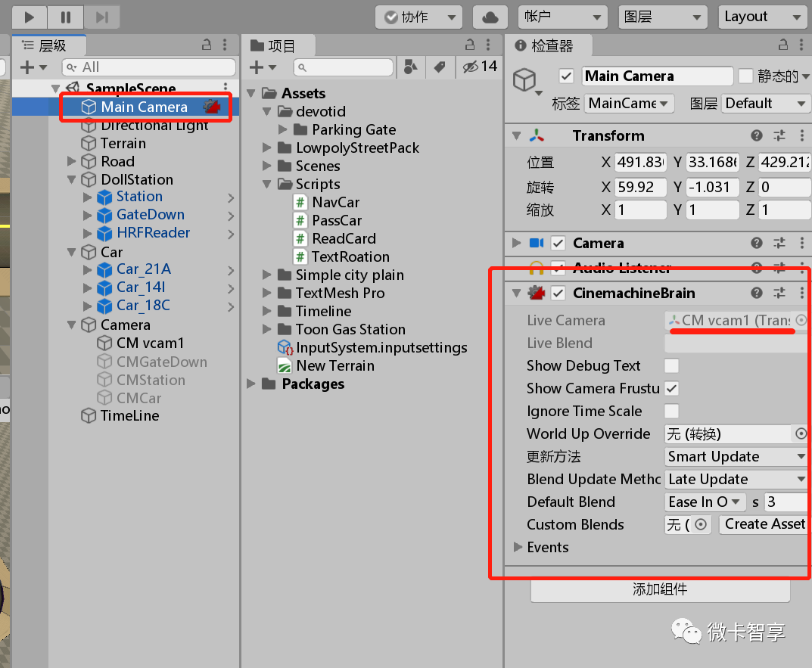This screenshot has width=812, height=668.
Task: Toggle the Inspector panel lock icon
Action: (783, 45)
